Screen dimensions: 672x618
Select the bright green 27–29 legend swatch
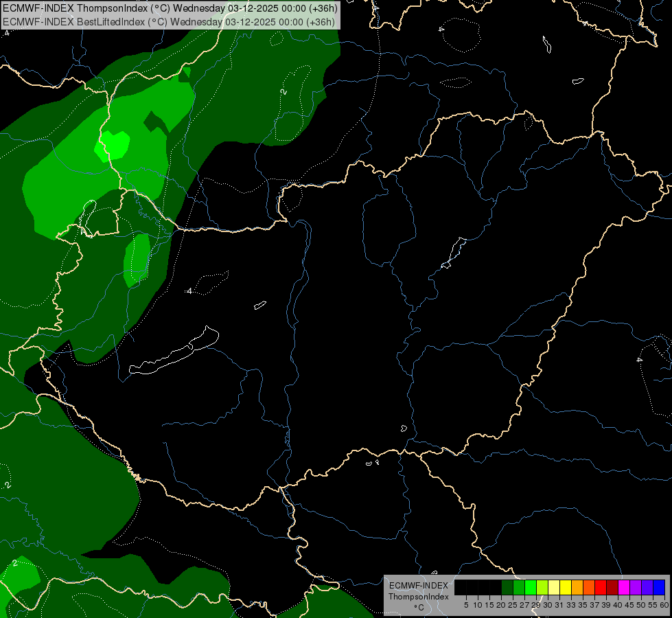[531, 587]
